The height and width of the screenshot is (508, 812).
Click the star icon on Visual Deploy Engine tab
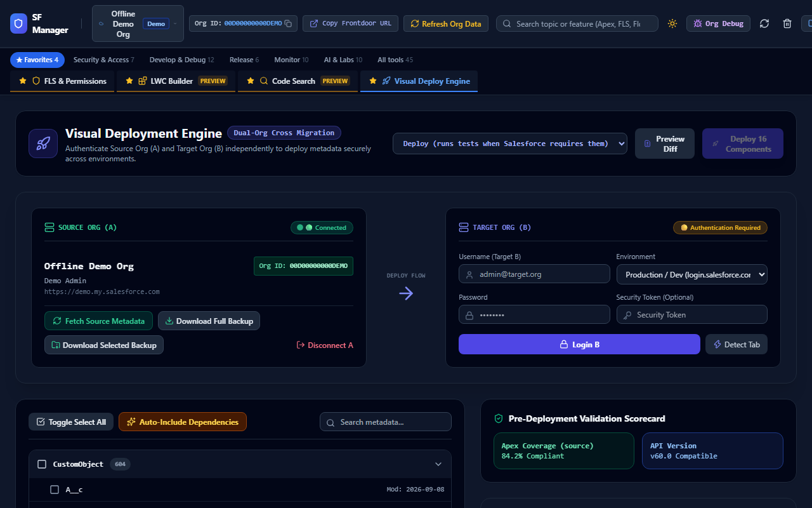[373, 81]
